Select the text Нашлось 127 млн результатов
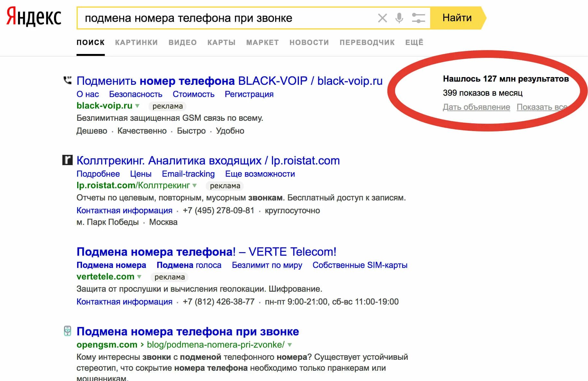Screen dimensions: 588x381 coord(506,79)
